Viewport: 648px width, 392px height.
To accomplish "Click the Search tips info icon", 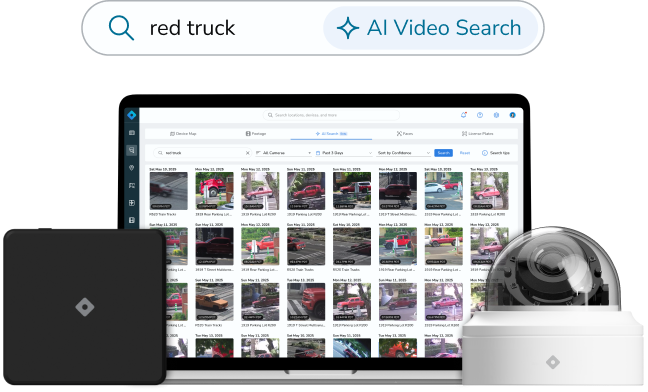I will tap(485, 153).
